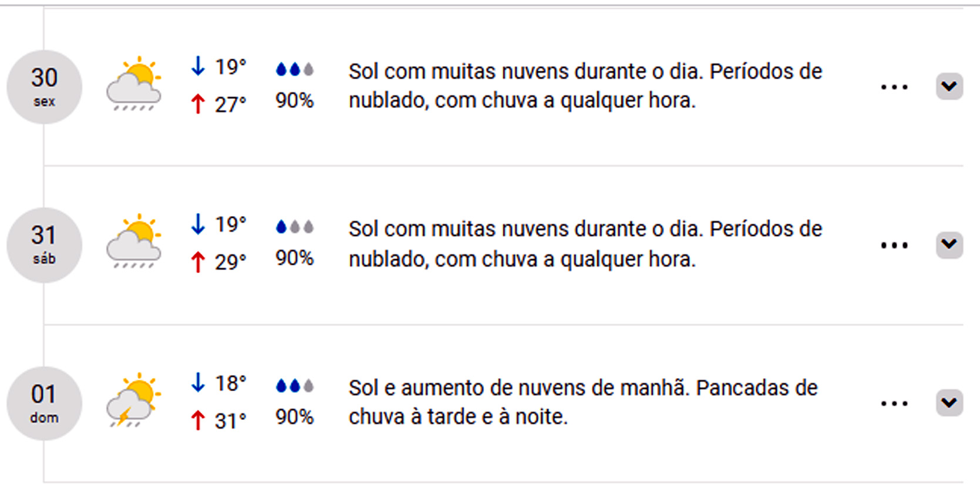Expand the Friday 30 forecast details
The width and height of the screenshot is (980, 495).
949,86
